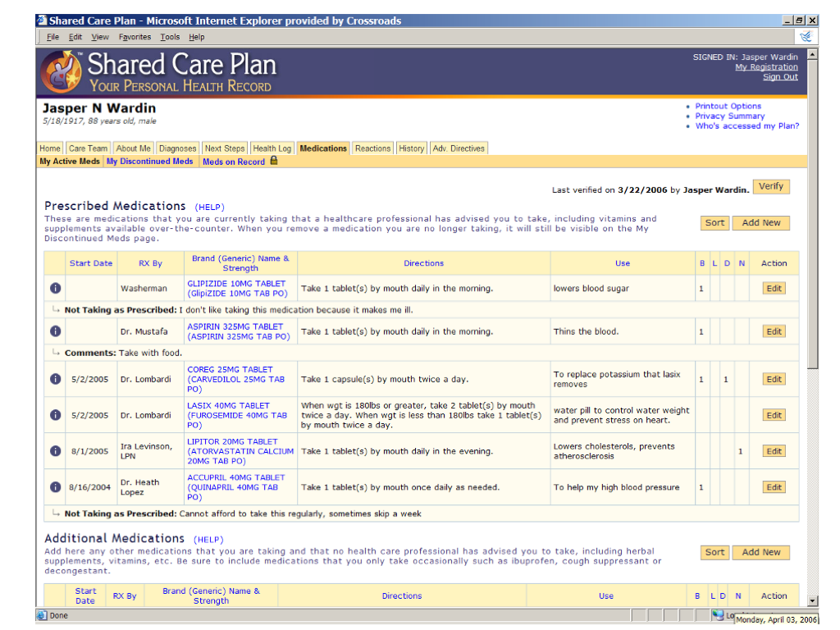Screen dimensions: 840x630
Task: Click info icon for Aspirin 325mg row
Action: pos(55,331)
